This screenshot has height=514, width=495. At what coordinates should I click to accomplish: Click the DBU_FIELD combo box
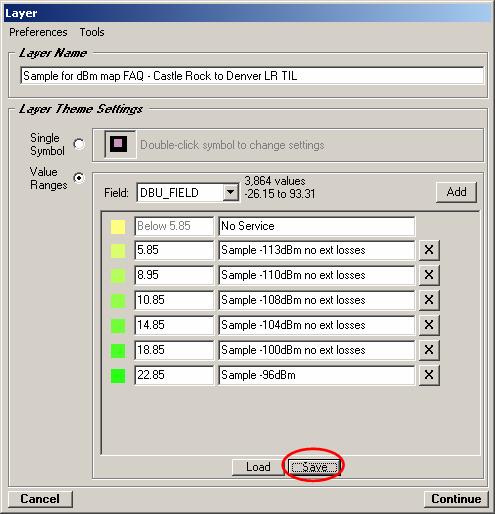click(x=188, y=193)
